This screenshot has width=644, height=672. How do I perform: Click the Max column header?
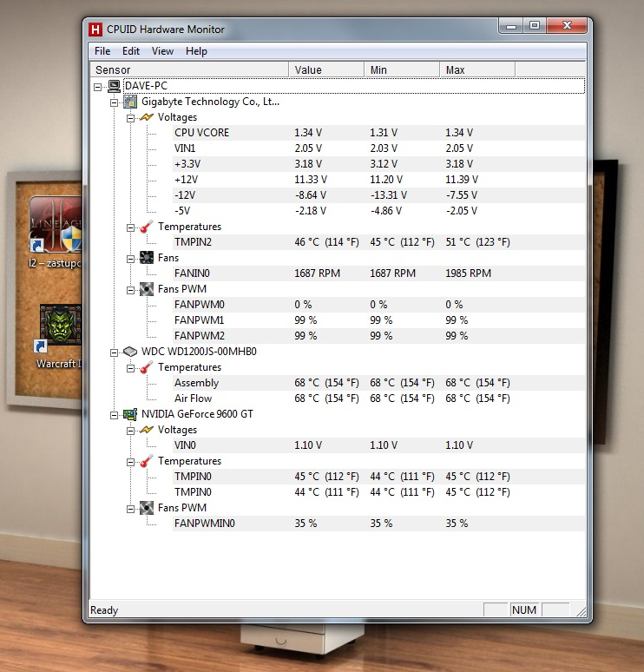pyautogui.click(x=477, y=69)
